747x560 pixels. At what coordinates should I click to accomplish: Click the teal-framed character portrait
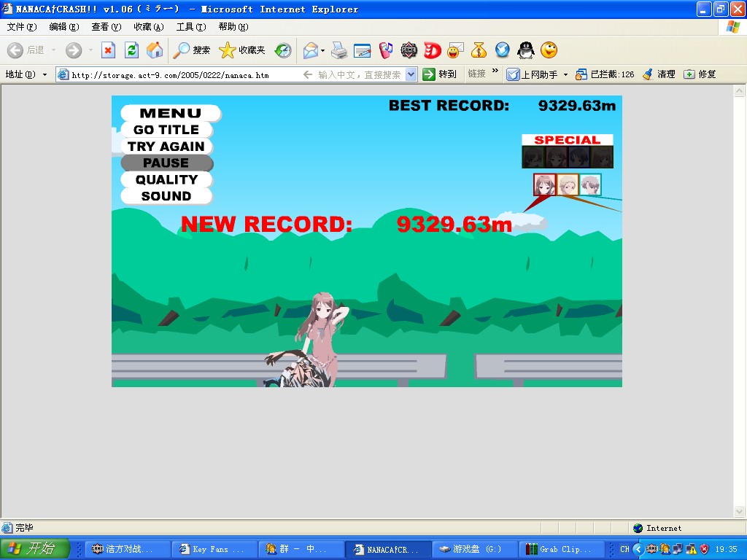[590, 184]
